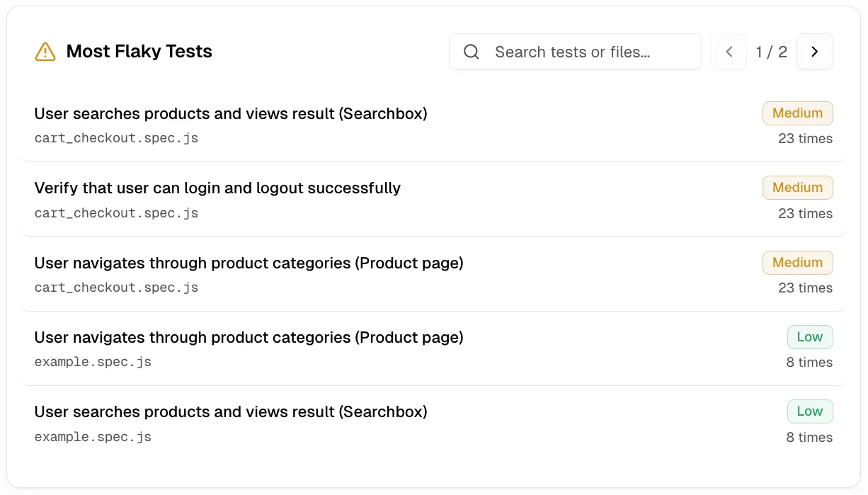
Task: Select the Medium product categories test row
Action: tap(249, 263)
